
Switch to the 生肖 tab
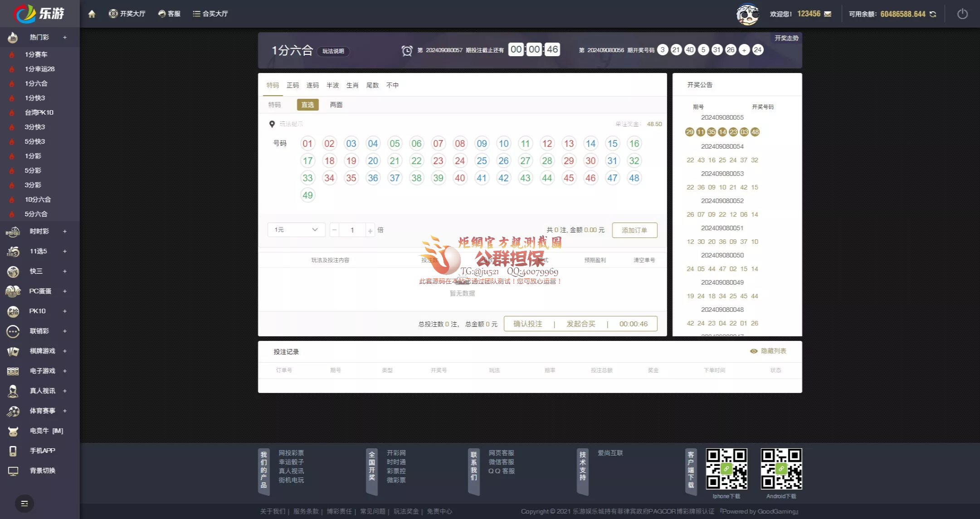click(352, 85)
